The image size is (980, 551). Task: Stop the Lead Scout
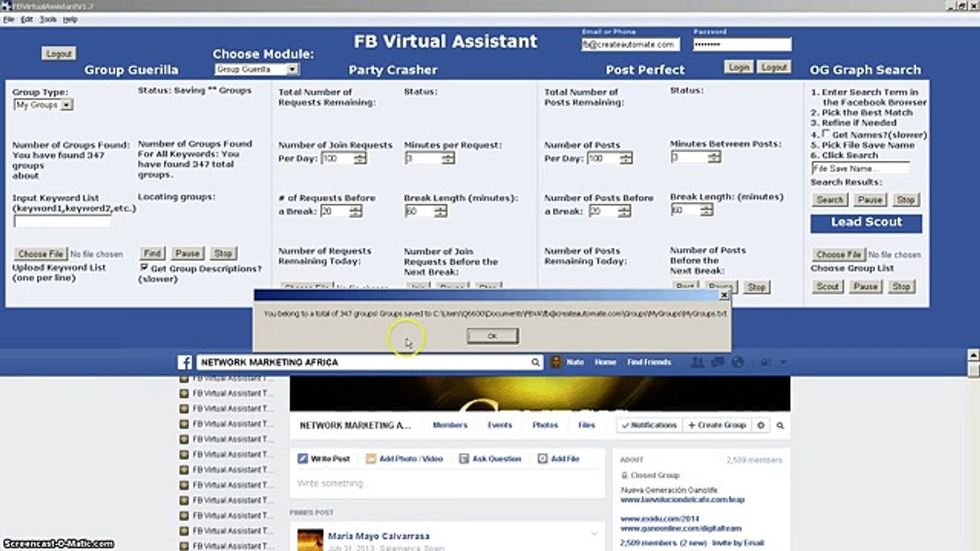pyautogui.click(x=901, y=286)
